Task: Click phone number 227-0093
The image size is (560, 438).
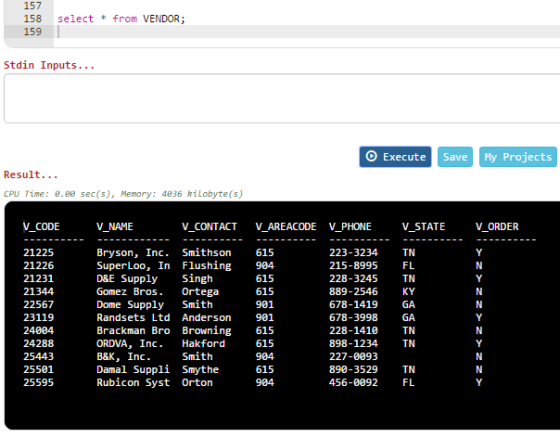Action: pyautogui.click(x=353, y=357)
